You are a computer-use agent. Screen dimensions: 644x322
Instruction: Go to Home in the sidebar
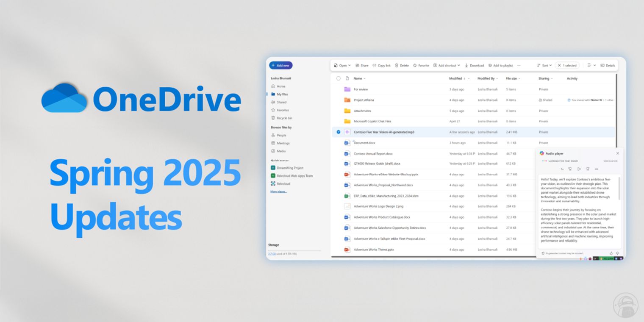tap(278, 86)
